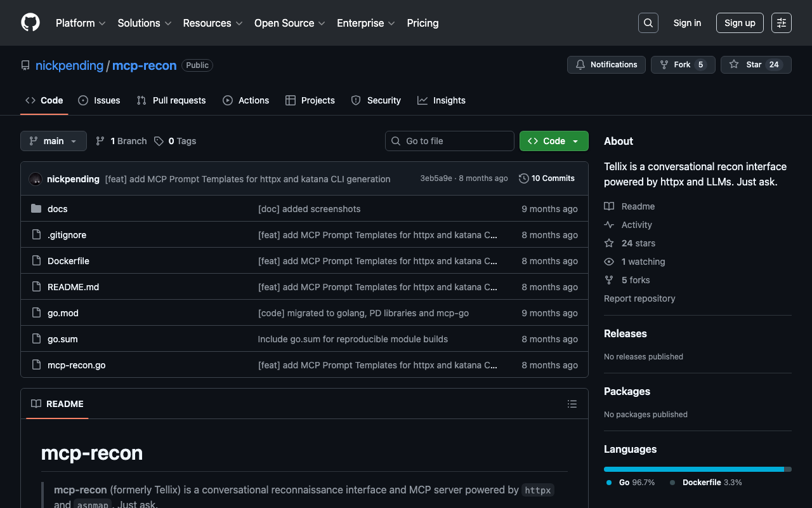Click the Activity pulse icon in About
The height and width of the screenshot is (508, 812).
click(609, 225)
